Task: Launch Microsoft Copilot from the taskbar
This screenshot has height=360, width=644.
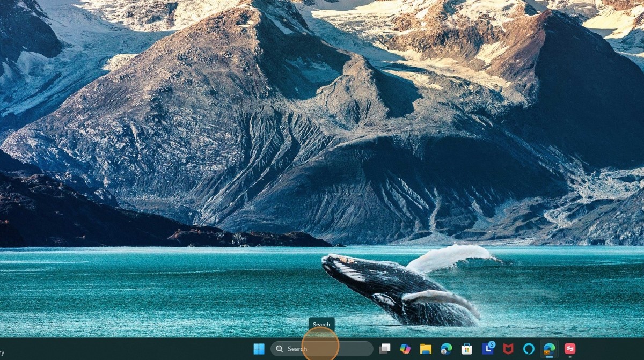Action: tap(405, 349)
